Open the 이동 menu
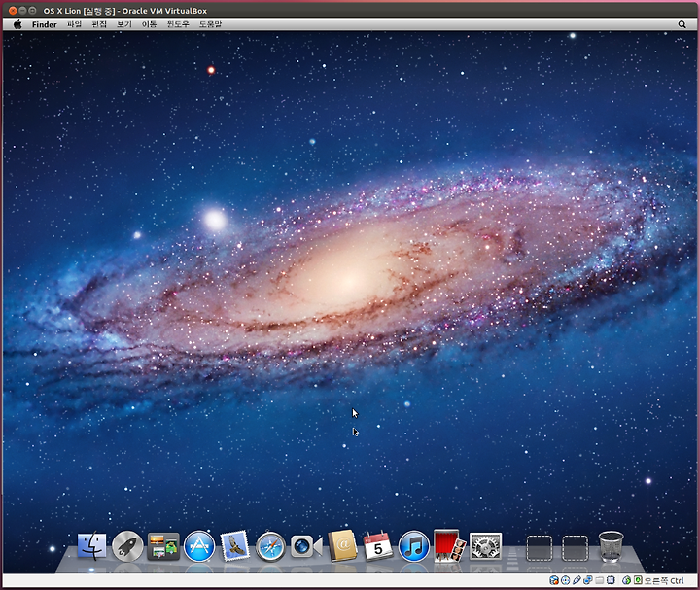 tap(149, 24)
